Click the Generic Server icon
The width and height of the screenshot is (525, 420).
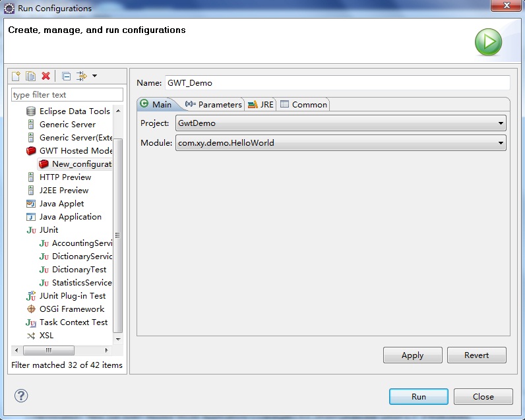click(31, 125)
